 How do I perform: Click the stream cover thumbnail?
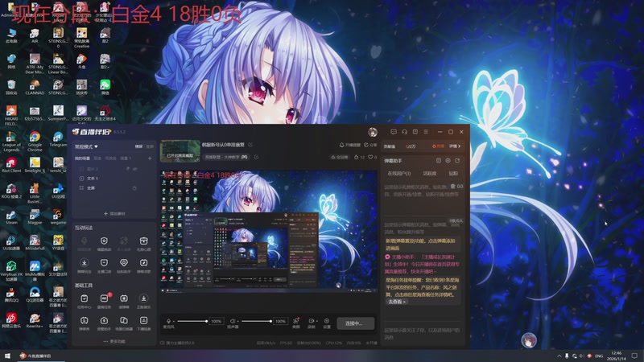[180, 150]
